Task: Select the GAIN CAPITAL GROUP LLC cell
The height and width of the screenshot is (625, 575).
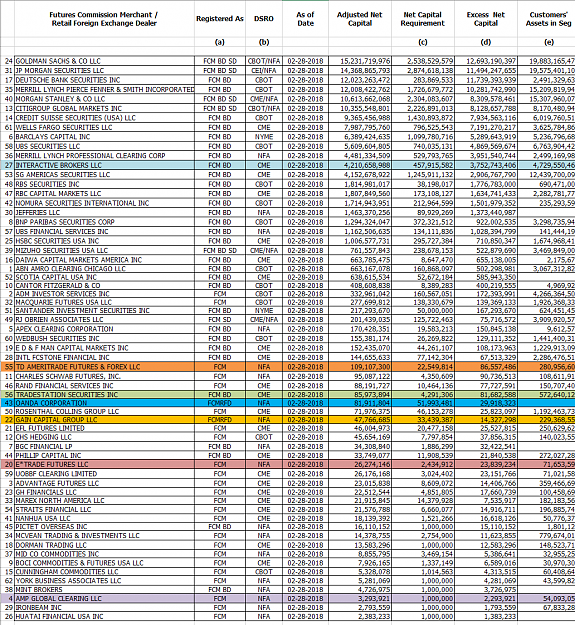Action: [x=104, y=420]
